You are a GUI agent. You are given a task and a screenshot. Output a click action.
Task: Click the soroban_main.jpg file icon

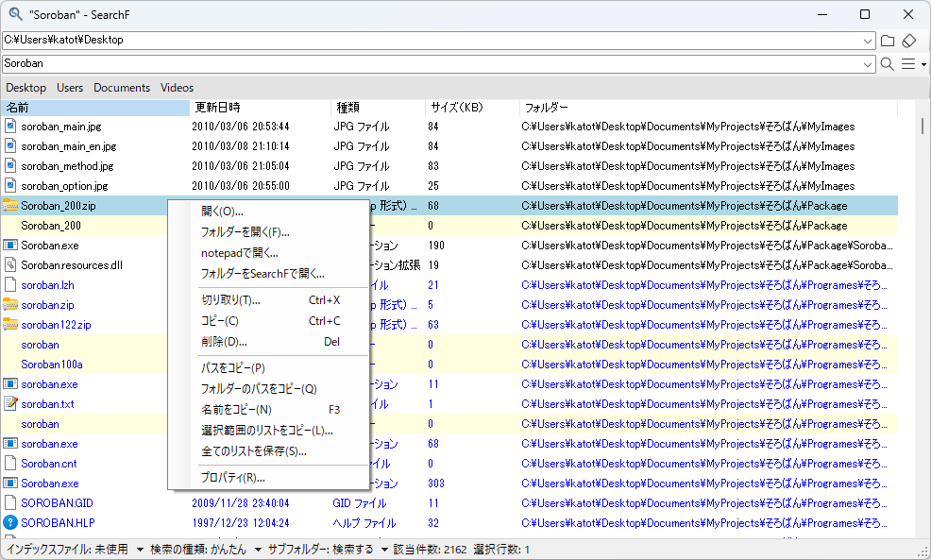(10, 126)
